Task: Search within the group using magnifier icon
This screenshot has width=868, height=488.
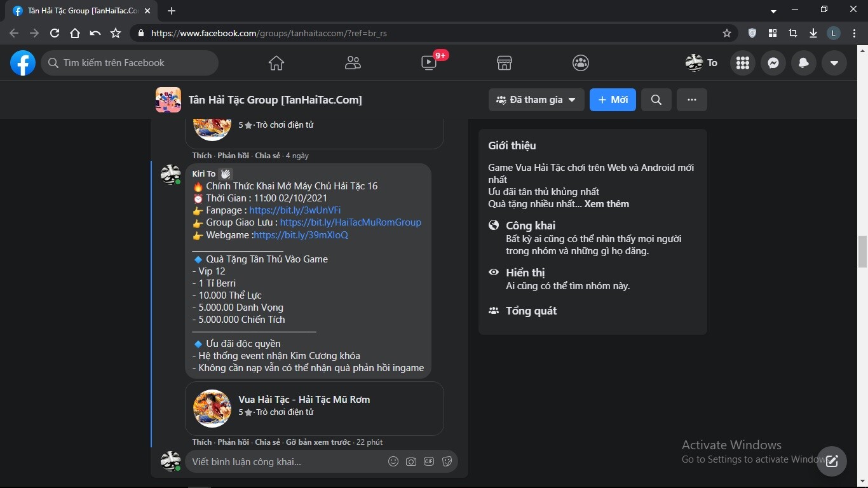Action: [x=656, y=100]
